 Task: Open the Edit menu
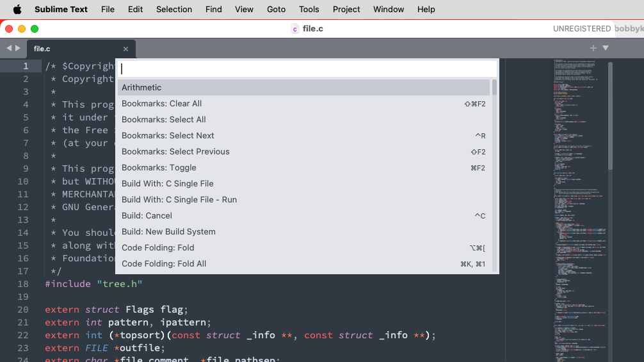click(x=135, y=9)
